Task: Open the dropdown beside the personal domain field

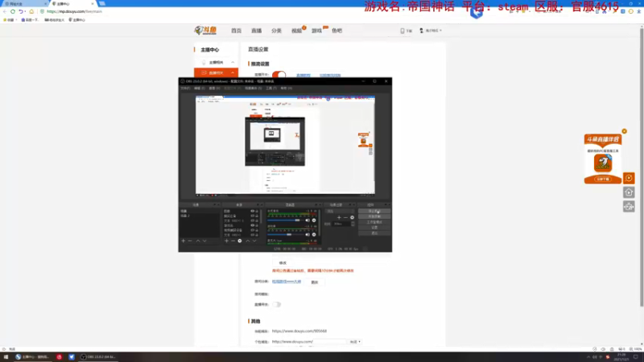Action: pos(355,341)
